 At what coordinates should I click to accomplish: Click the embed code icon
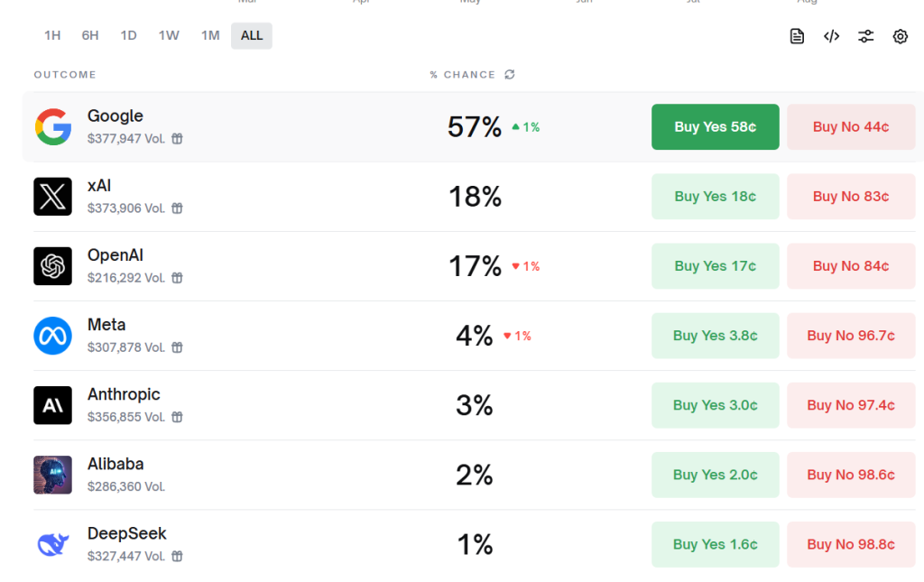pyautogui.click(x=831, y=36)
